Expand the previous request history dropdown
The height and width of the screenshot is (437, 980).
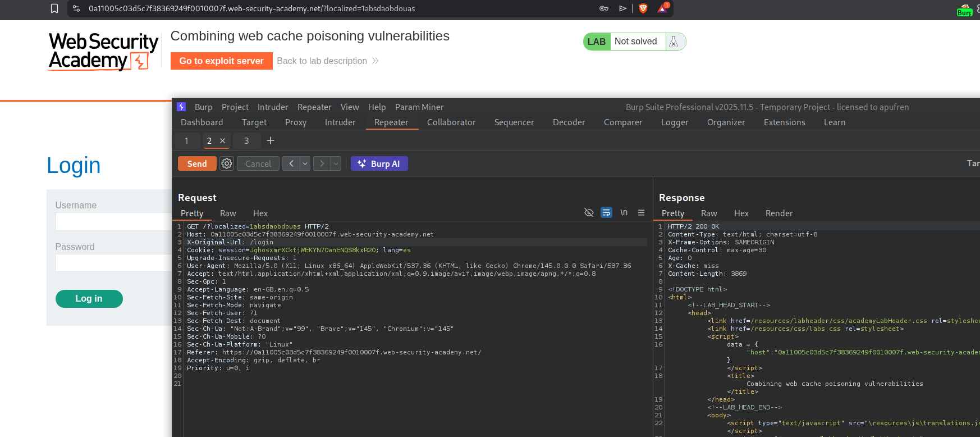[x=305, y=163]
